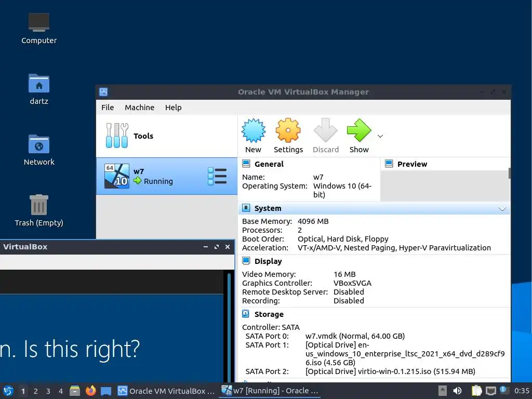Click the clipboard tray icon
Screen dimensions: 532x399
[476, 391]
